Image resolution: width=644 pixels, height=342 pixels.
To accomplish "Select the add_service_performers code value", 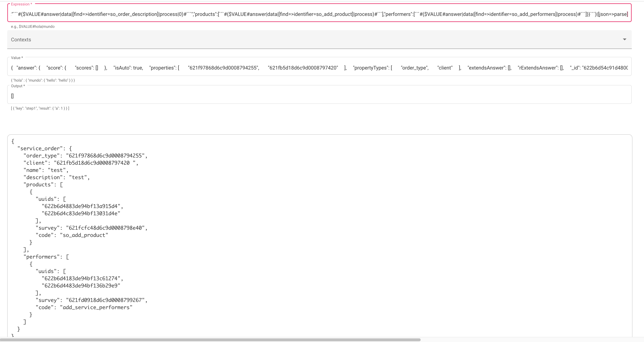I will [96, 307].
